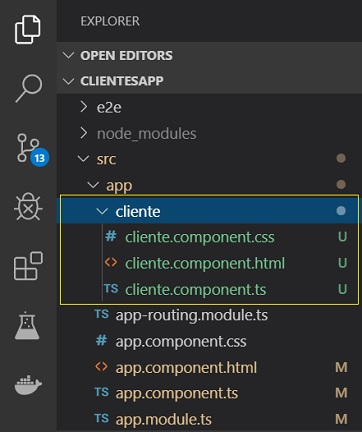Open Source Control with 13 changes

click(x=32, y=149)
